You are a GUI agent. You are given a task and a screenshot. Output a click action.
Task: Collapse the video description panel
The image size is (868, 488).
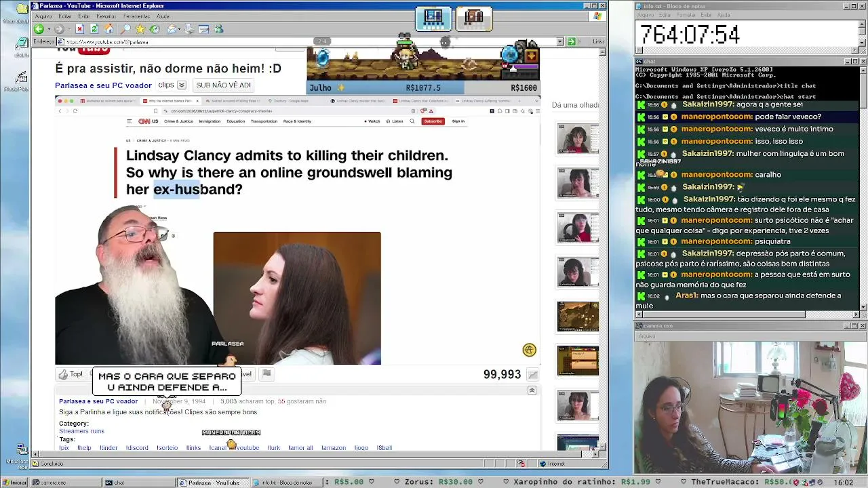pyautogui.click(x=532, y=390)
